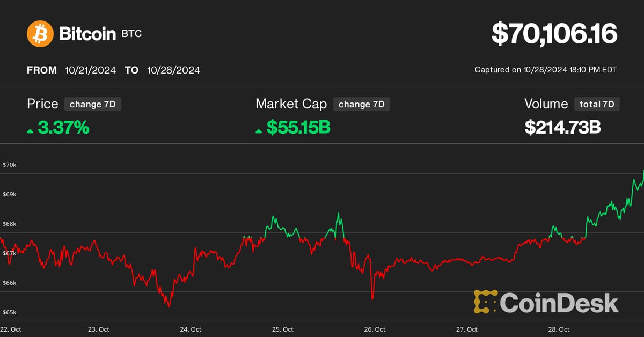Select the 23. Oct x-axis label

pos(99,329)
